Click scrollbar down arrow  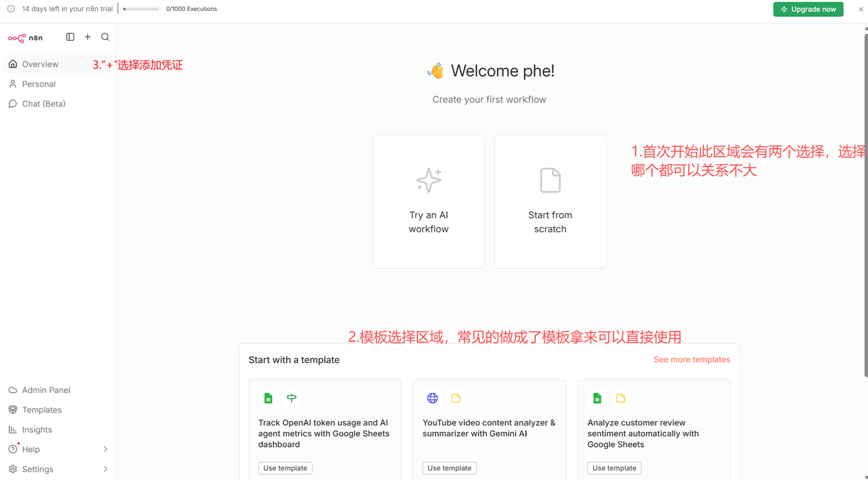click(866, 477)
